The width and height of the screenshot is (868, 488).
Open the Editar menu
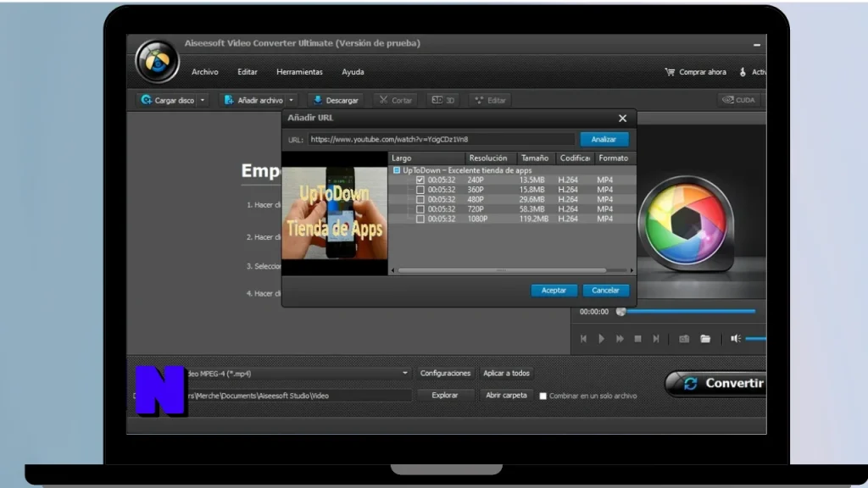point(248,72)
